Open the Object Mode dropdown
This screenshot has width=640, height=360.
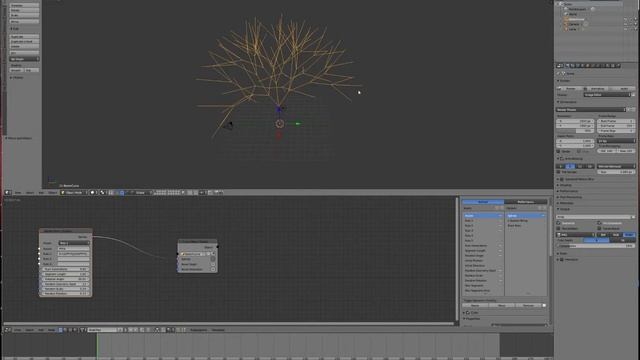coord(74,192)
